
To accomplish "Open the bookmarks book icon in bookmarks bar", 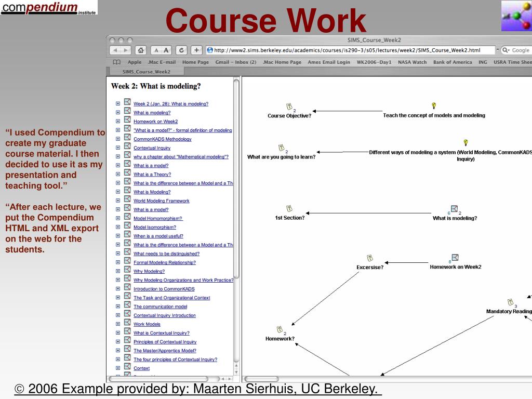I will coord(117,62).
